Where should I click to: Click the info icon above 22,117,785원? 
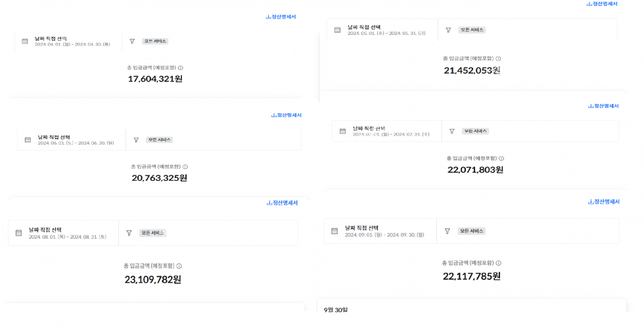(497, 263)
